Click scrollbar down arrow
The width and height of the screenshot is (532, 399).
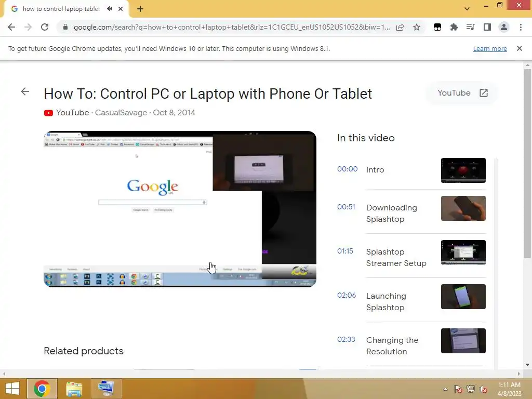click(x=527, y=365)
